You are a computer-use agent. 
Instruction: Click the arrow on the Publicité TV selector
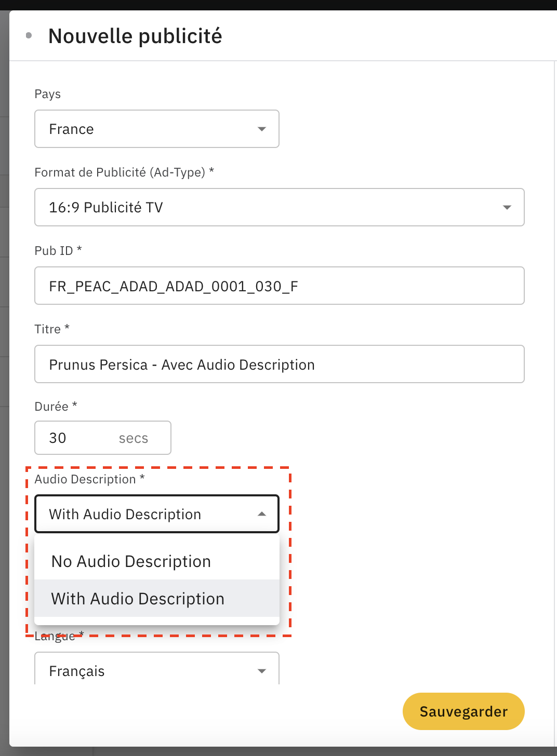(x=507, y=207)
